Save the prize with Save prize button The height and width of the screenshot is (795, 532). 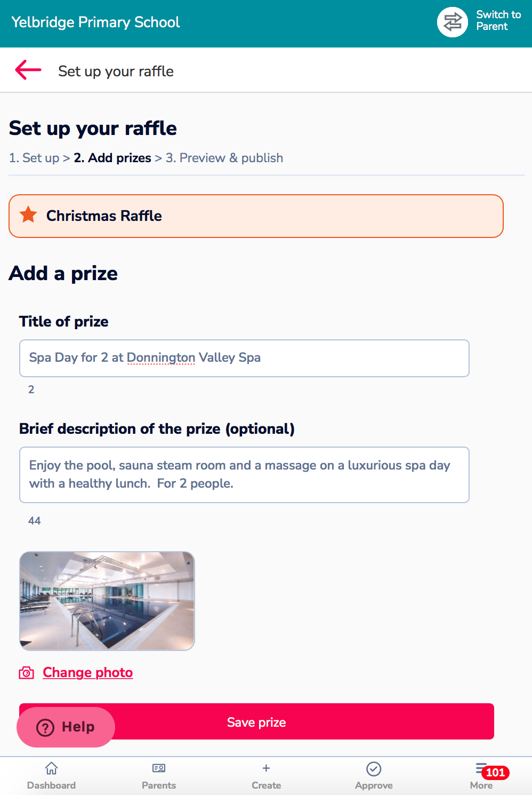pyautogui.click(x=256, y=721)
